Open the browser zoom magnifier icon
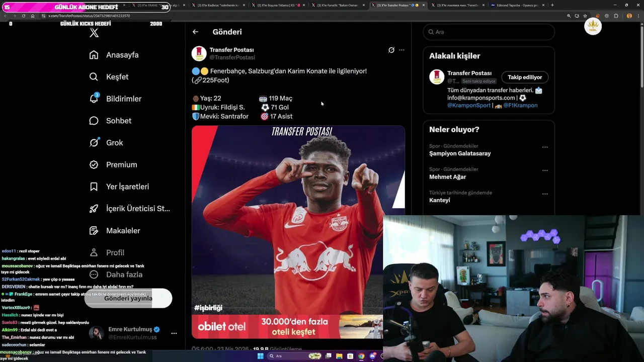644x362 pixels. point(569,16)
